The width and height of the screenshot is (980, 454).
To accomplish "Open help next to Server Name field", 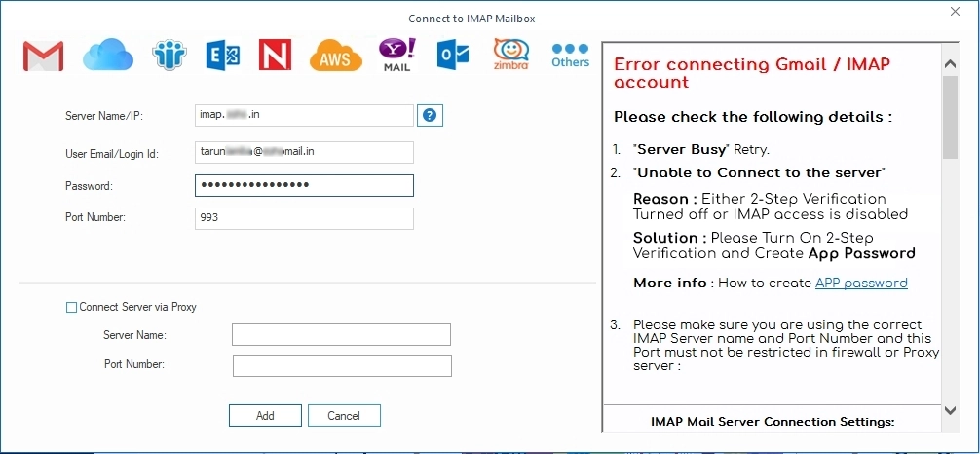I will (430, 116).
